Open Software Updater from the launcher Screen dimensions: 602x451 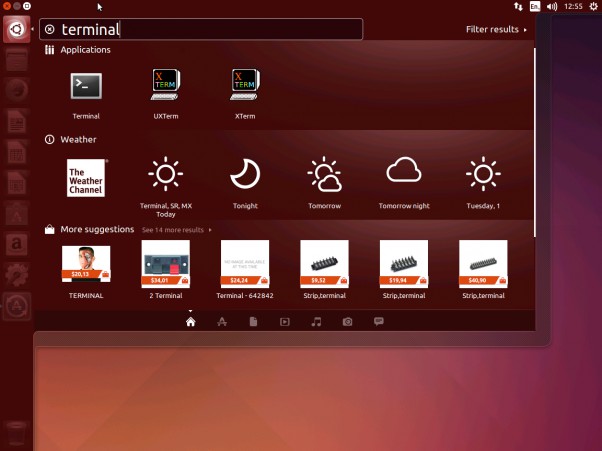[x=17, y=306]
